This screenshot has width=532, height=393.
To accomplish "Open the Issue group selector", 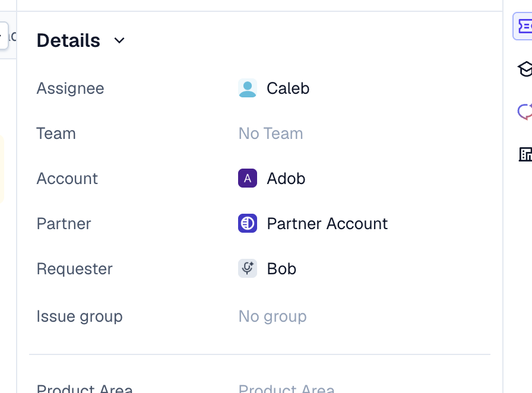I will coord(272,316).
